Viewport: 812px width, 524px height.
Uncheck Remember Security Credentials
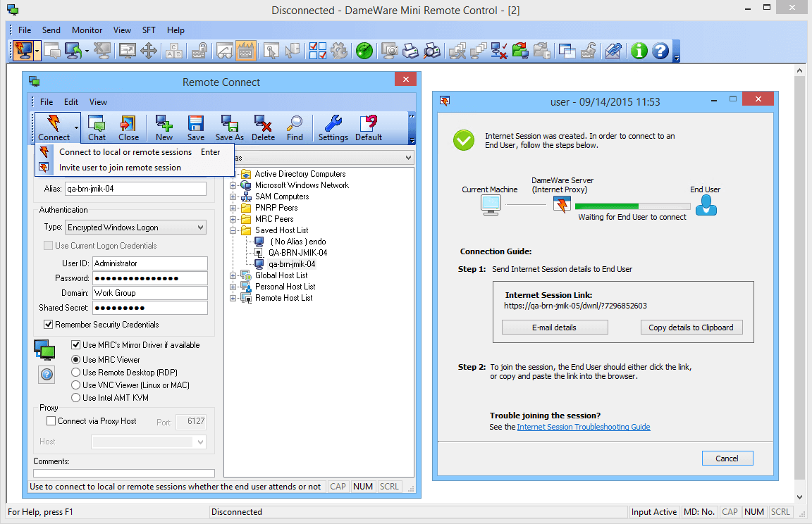click(49, 325)
